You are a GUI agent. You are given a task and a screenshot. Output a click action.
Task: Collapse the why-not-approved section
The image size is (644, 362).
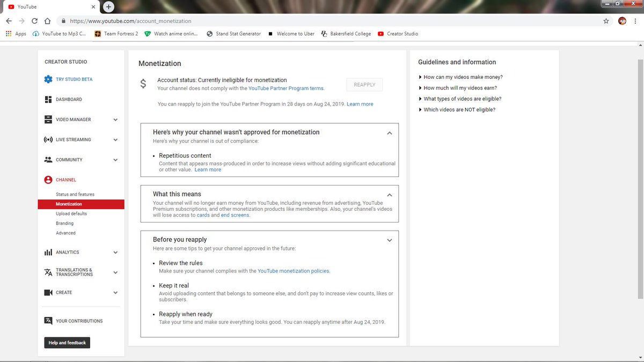point(390,133)
